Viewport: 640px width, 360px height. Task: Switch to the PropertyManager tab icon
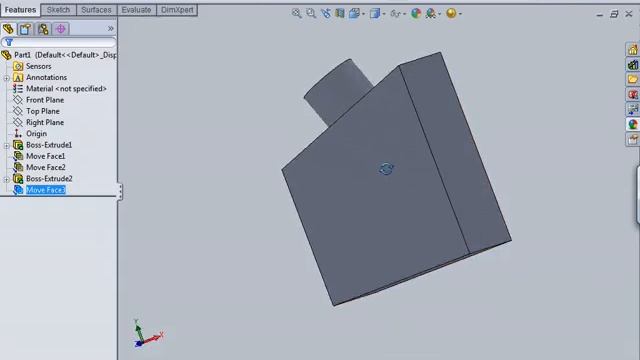[x=25, y=29]
